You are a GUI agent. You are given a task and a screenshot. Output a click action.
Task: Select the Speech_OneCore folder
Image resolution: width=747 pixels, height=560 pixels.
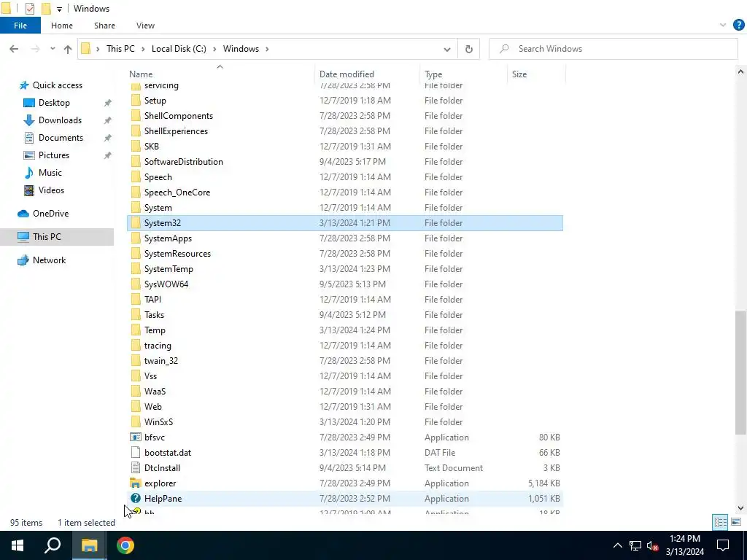345,192
